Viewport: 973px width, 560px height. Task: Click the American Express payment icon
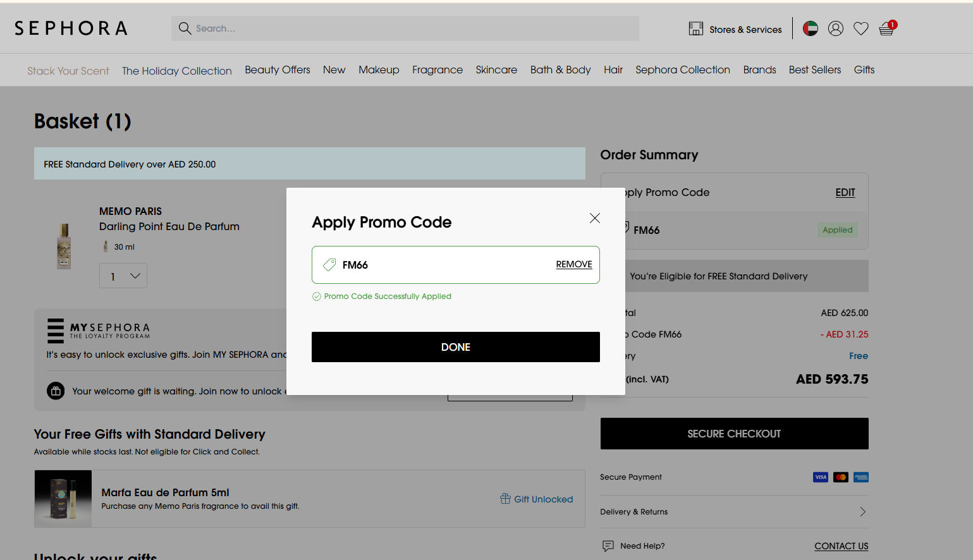tap(861, 477)
